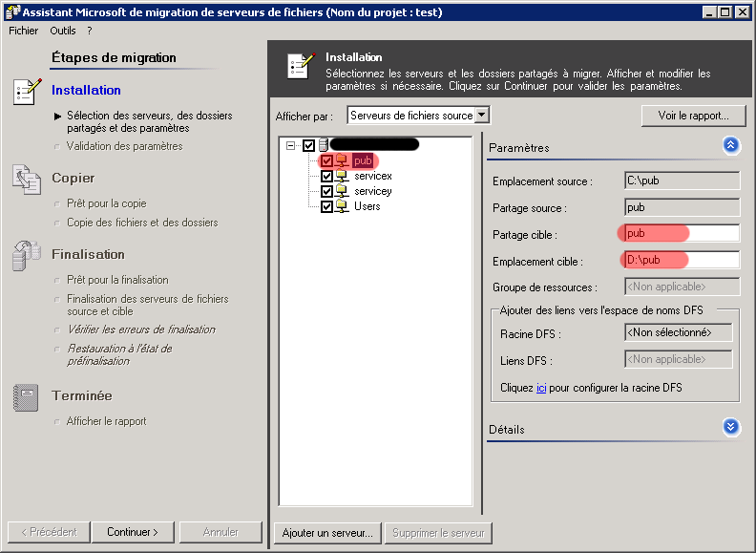Image resolution: width=756 pixels, height=553 pixels.
Task: Click the Voir le rapport button
Action: click(x=693, y=116)
